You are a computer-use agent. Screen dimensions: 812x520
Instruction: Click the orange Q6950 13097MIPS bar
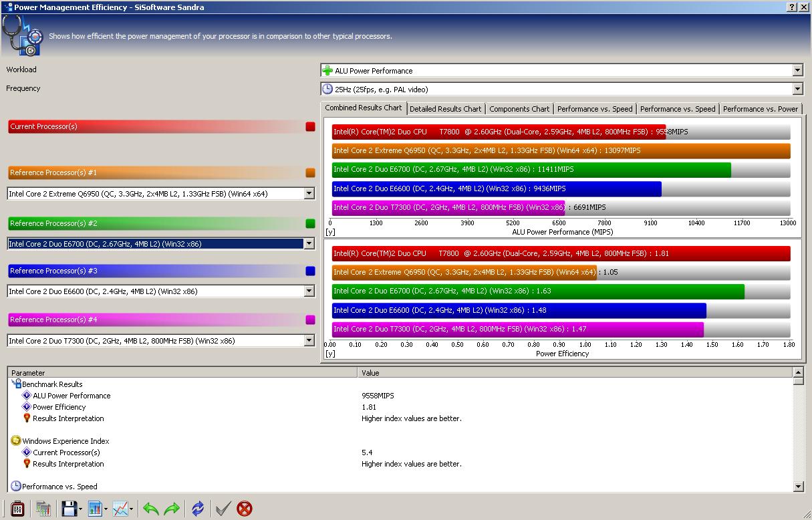[x=561, y=150]
